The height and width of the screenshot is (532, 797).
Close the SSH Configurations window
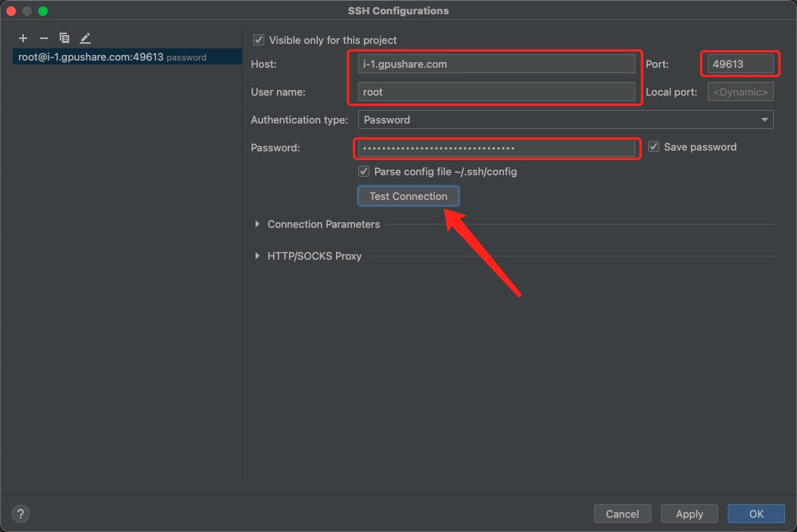click(11, 10)
